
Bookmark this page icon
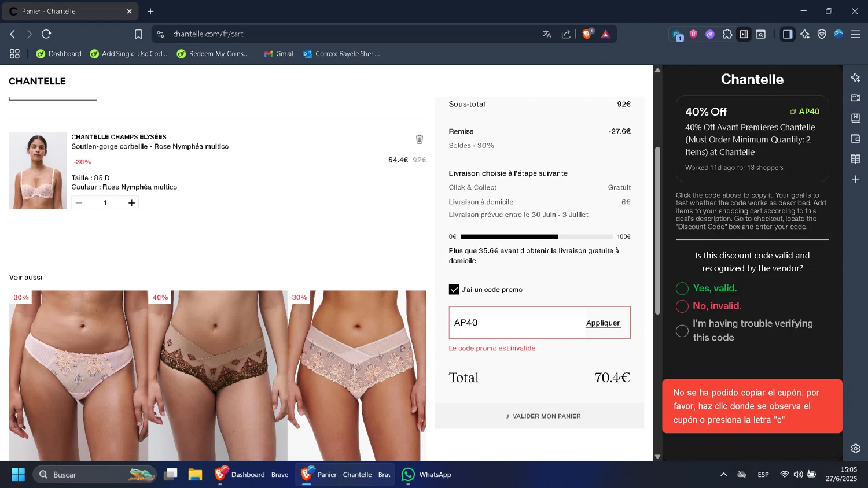pos(138,34)
